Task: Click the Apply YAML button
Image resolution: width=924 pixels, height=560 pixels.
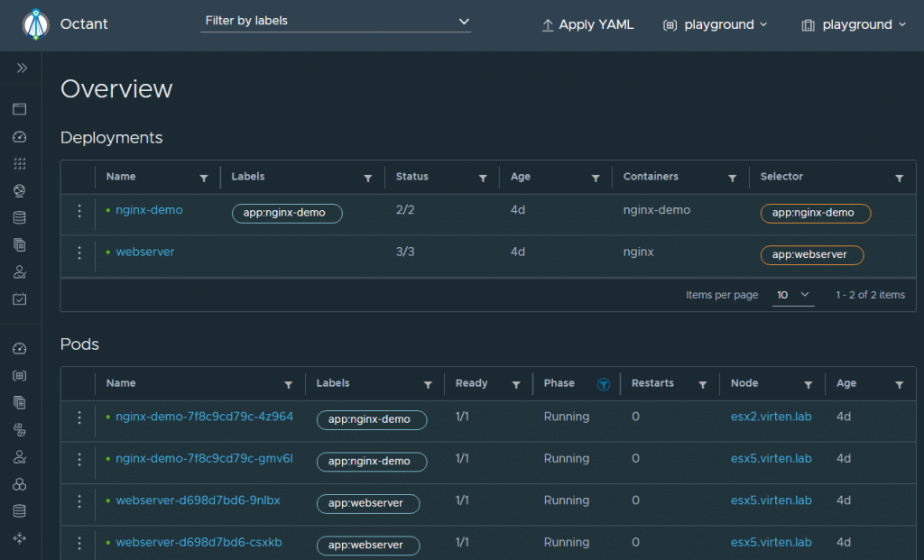Action: [587, 24]
